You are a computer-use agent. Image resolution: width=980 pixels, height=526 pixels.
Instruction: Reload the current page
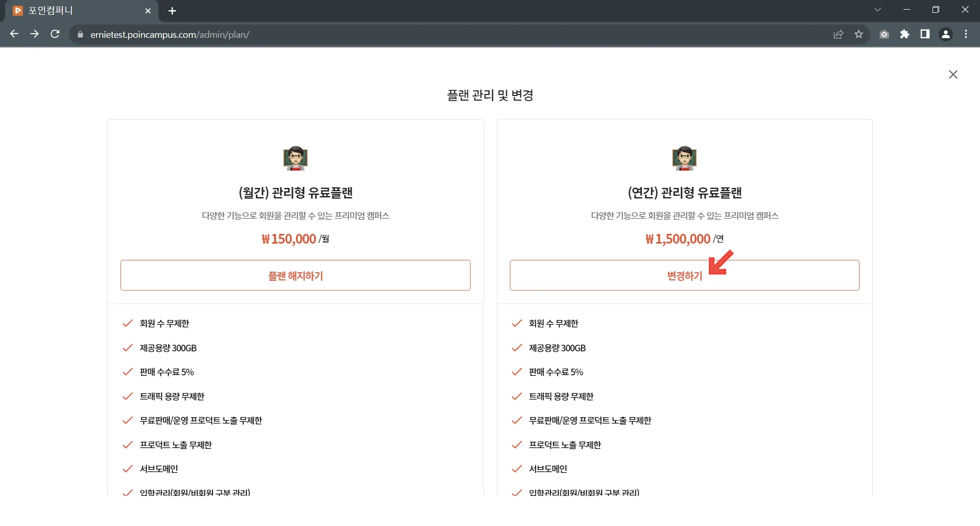tap(55, 34)
